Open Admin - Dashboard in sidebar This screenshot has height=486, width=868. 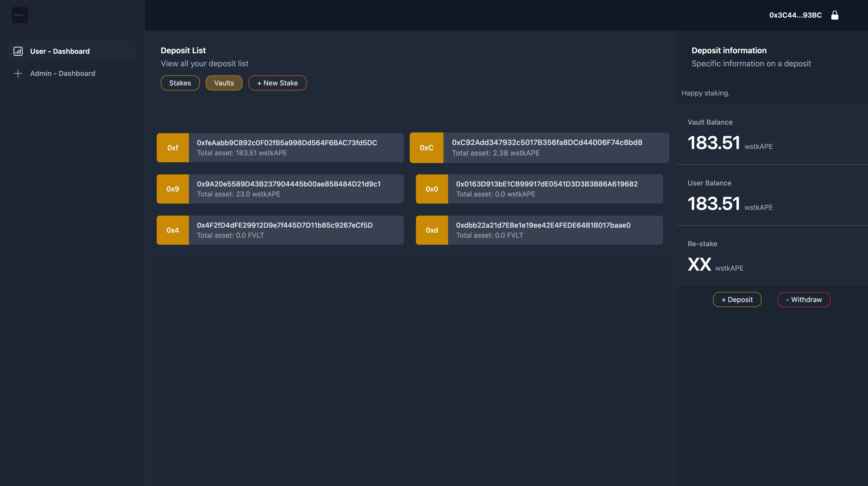click(x=72, y=73)
